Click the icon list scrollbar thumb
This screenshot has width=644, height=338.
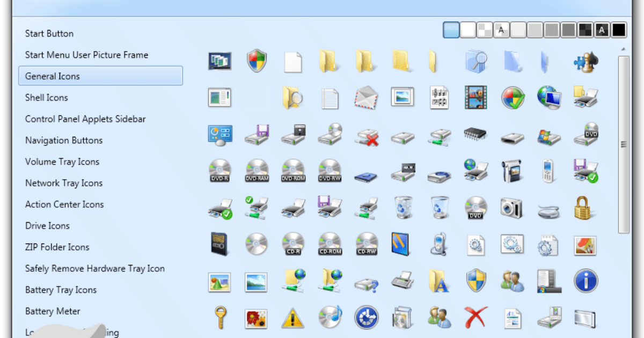tap(624, 144)
